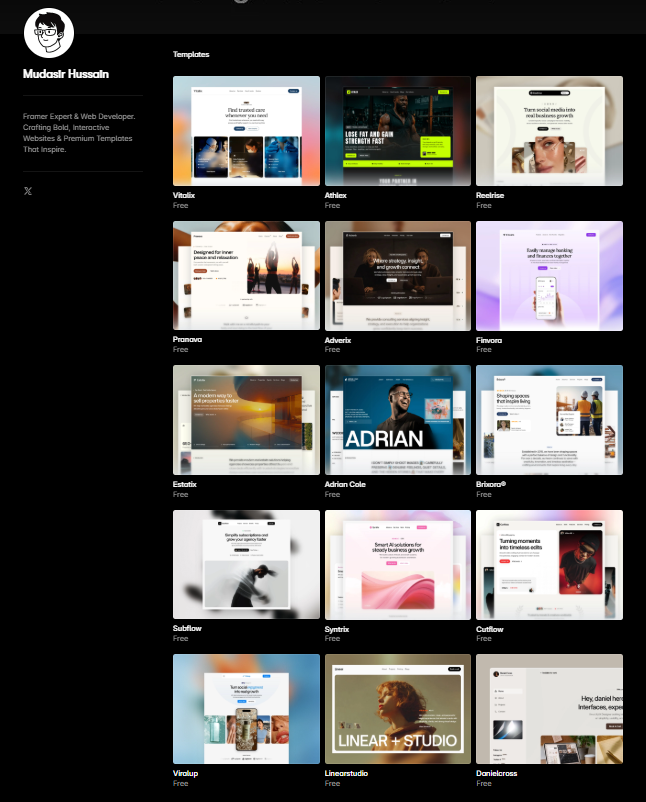The image size is (646, 802).
Task: Open the Adverix template thumbnail
Action: point(397,276)
